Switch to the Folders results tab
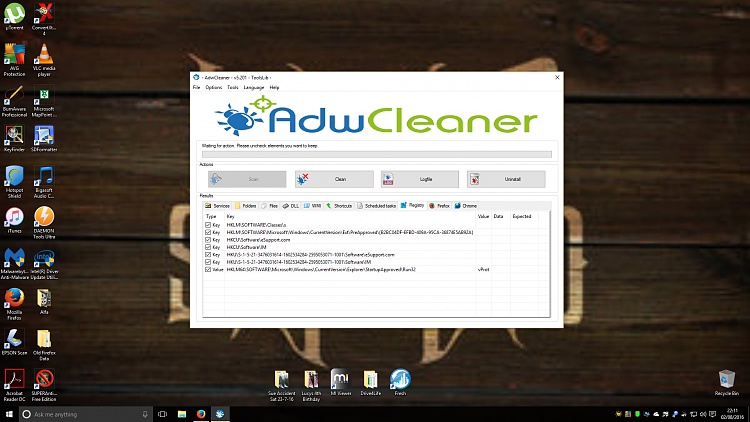 (245, 206)
